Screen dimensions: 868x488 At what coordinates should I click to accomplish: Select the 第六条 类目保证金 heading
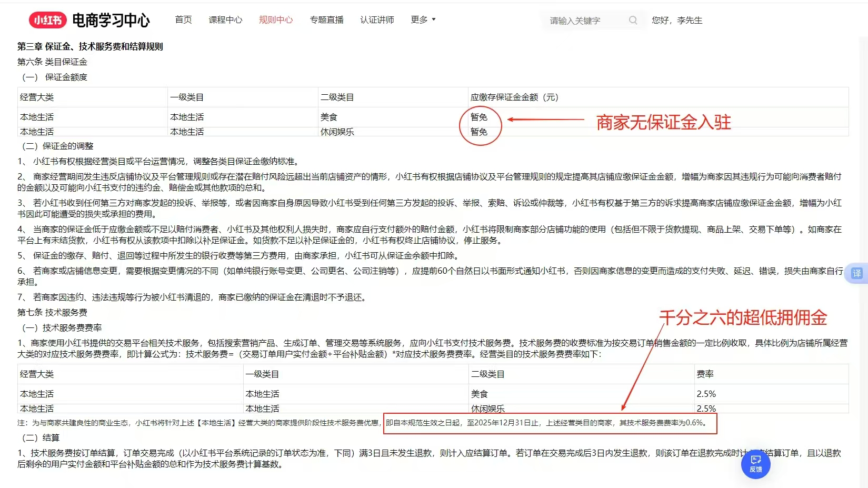point(52,62)
